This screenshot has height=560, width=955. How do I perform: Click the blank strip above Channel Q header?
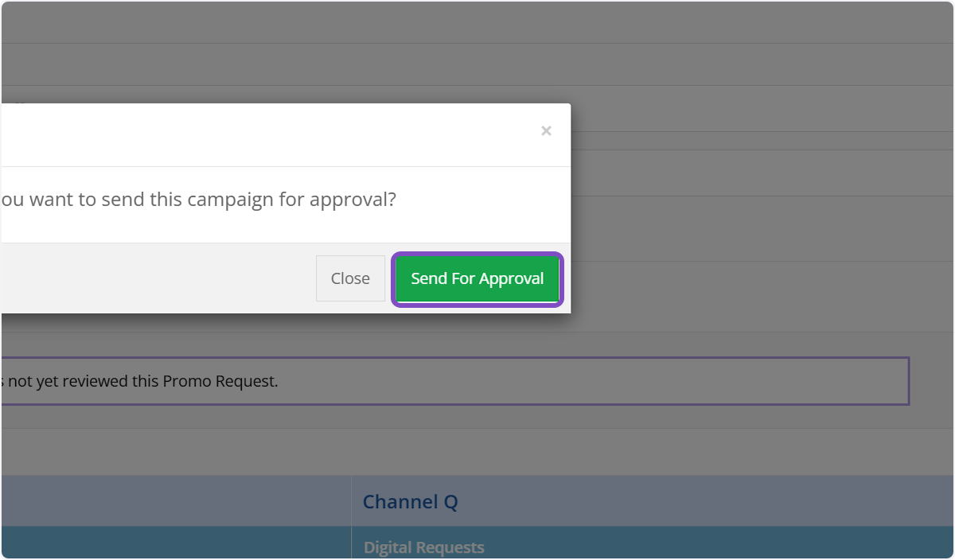[x=477, y=452]
